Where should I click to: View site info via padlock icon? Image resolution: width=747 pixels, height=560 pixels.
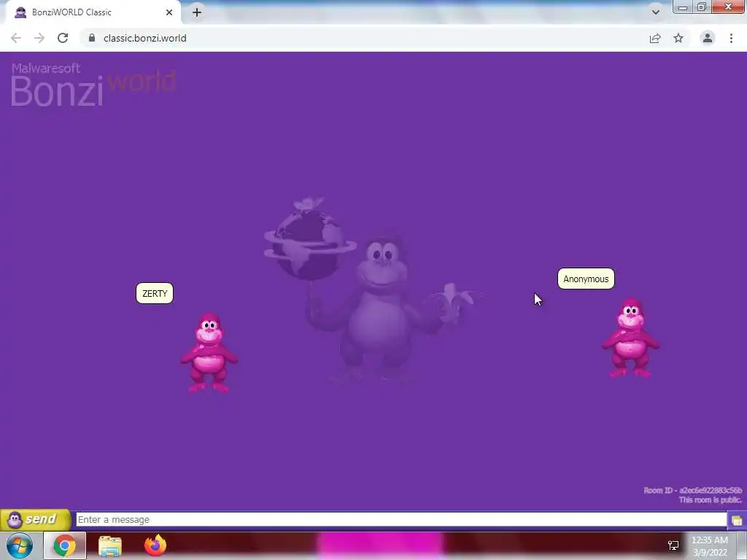[x=92, y=38]
